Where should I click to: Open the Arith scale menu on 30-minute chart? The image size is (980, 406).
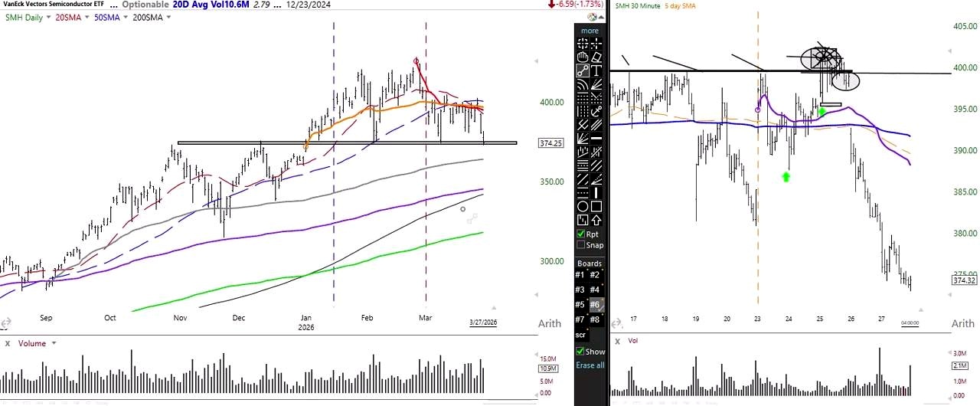point(962,324)
